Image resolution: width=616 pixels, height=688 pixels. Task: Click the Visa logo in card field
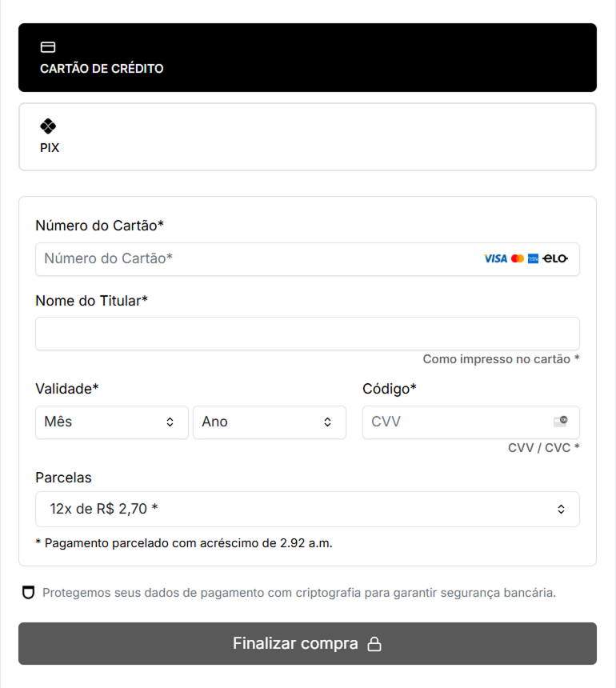tap(495, 259)
